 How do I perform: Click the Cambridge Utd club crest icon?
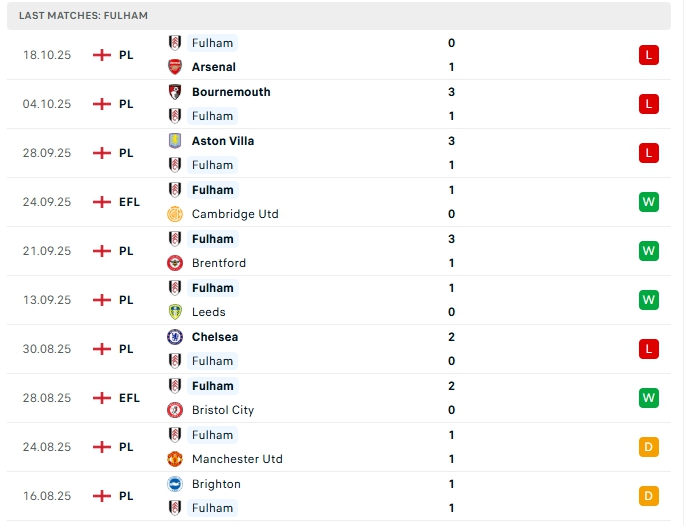[x=175, y=214]
